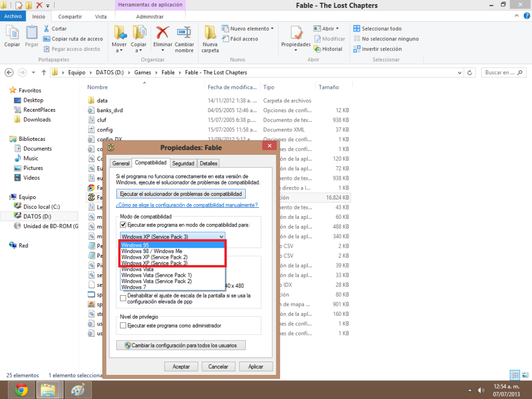Screen dimensions: 532x399
Task: Click the Tamaño column header
Action: coord(328,87)
